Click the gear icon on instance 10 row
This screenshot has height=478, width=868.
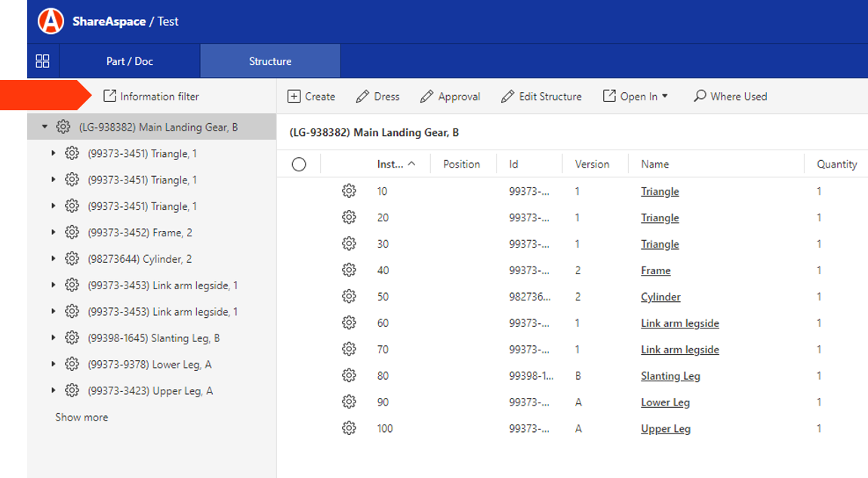pyautogui.click(x=349, y=190)
